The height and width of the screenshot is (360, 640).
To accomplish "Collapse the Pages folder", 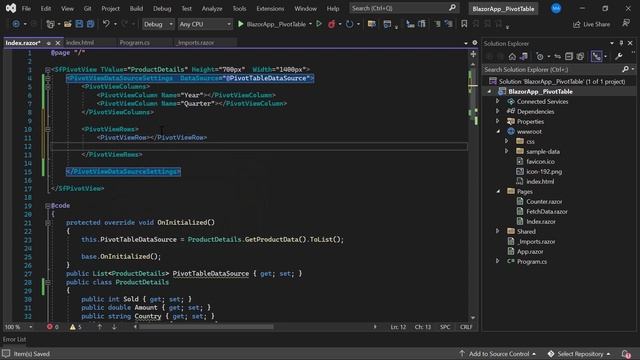I will pyautogui.click(x=498, y=191).
